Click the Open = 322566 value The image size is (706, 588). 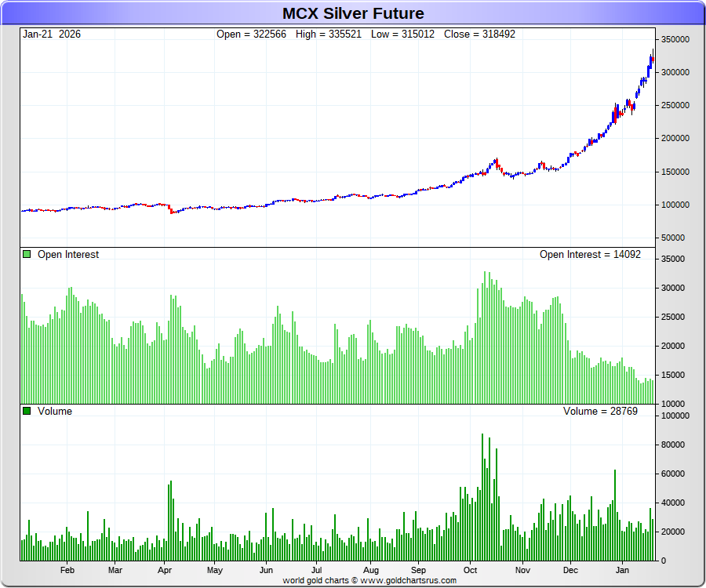point(252,34)
